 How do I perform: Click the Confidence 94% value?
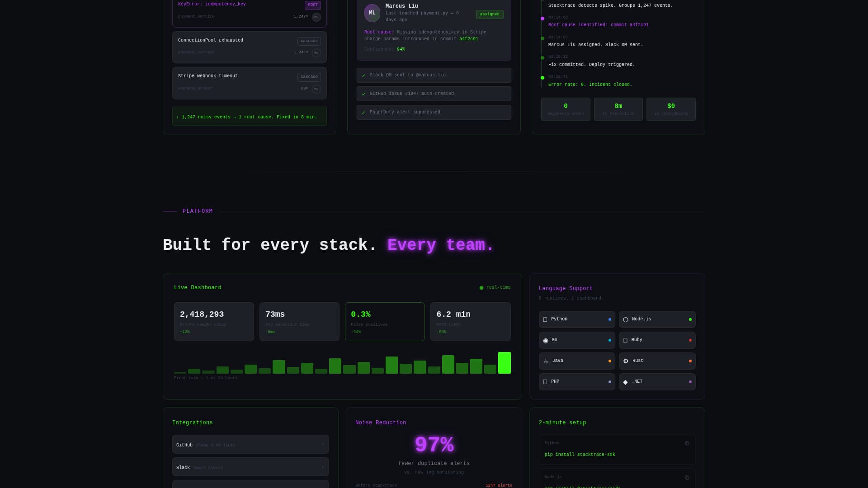(401, 50)
